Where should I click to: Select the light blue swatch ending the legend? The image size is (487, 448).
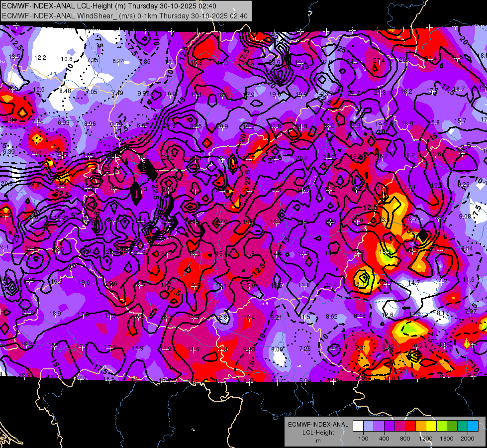[473, 426]
